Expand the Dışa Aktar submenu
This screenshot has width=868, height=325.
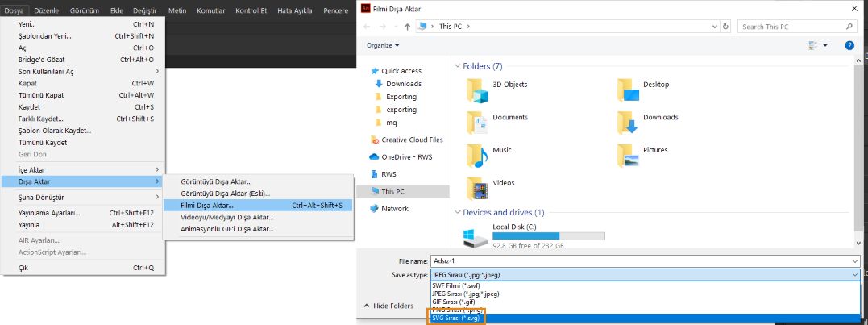pyautogui.click(x=82, y=181)
